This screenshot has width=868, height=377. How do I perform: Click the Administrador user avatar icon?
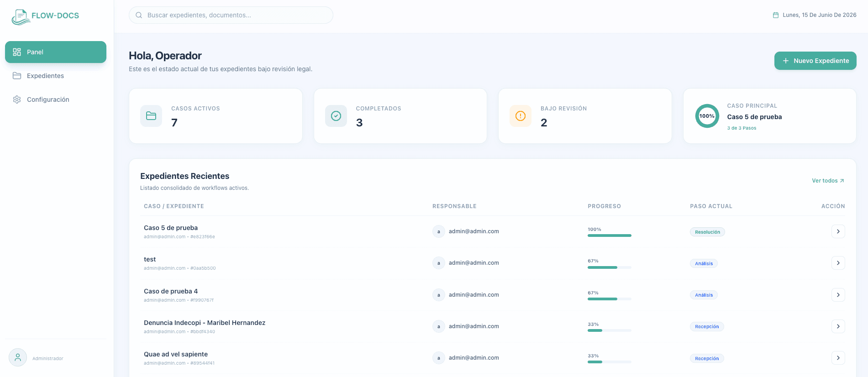pos(18,357)
